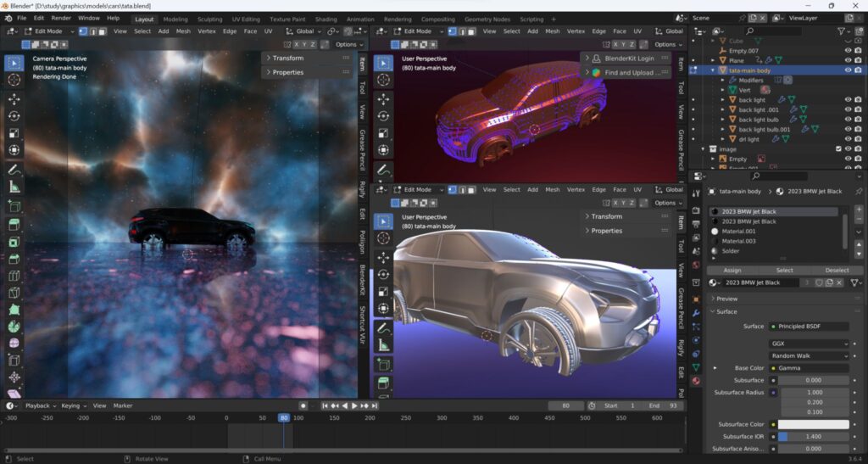Image resolution: width=868 pixels, height=464 pixels.
Task: Disable rendering for back light object
Action: (x=858, y=99)
